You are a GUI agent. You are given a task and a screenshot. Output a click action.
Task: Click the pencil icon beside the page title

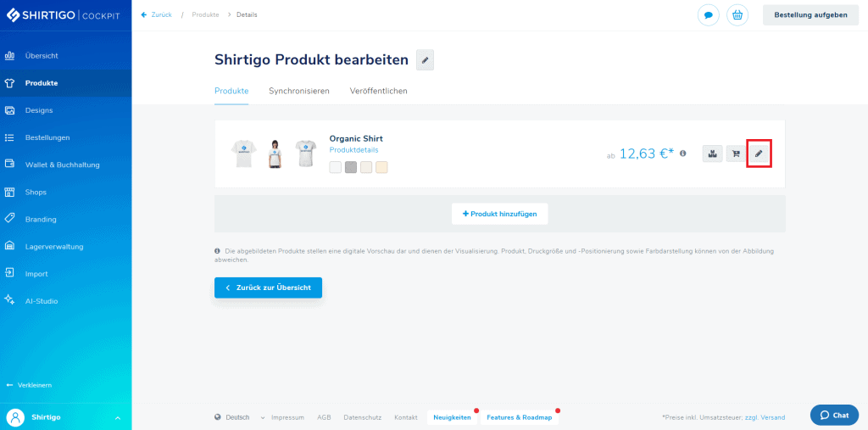click(x=425, y=59)
